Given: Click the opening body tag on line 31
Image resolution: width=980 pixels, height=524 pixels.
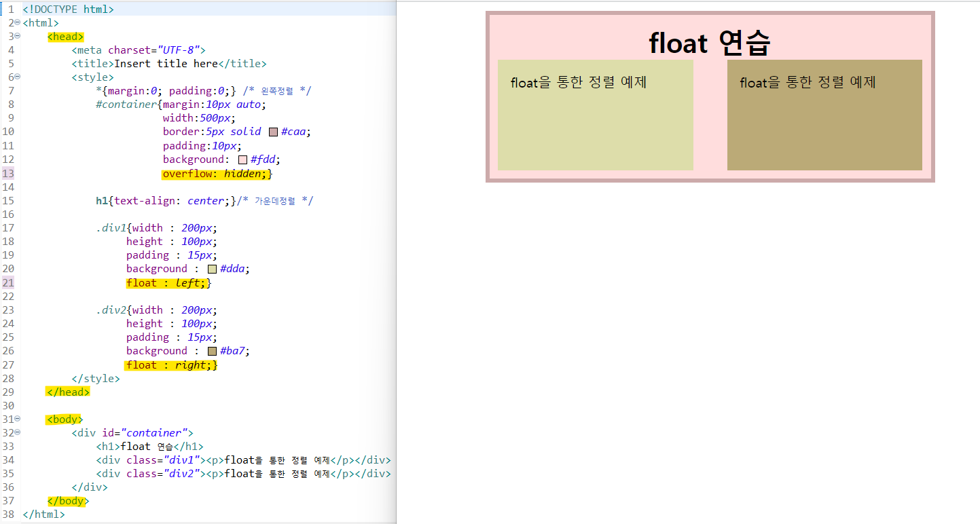Looking at the screenshot, I should coord(65,419).
